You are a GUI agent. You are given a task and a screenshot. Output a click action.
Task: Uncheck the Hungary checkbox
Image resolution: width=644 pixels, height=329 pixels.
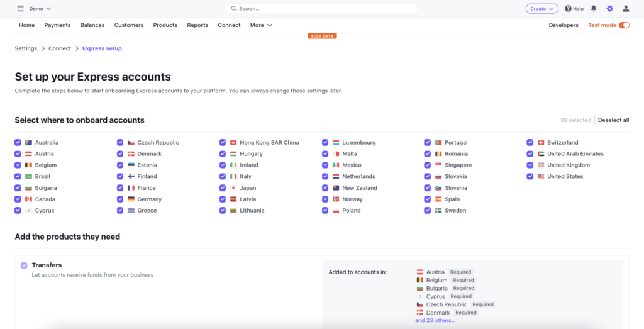(x=223, y=153)
